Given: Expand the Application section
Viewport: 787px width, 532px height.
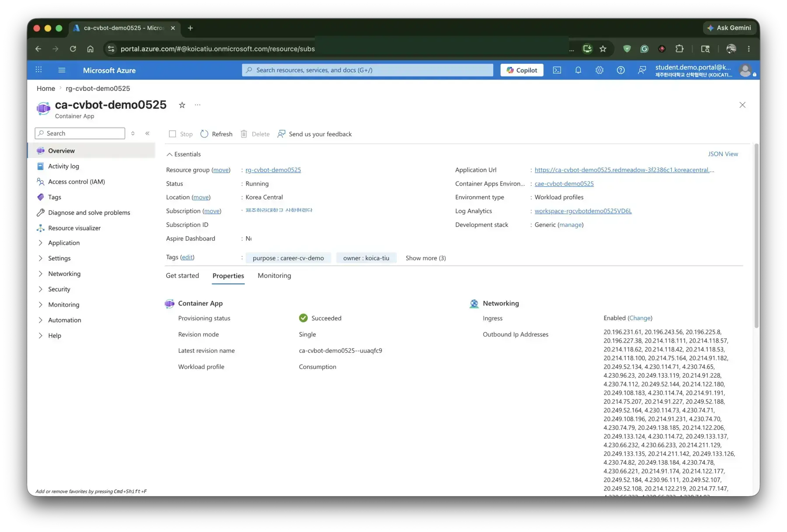Looking at the screenshot, I should coord(64,243).
